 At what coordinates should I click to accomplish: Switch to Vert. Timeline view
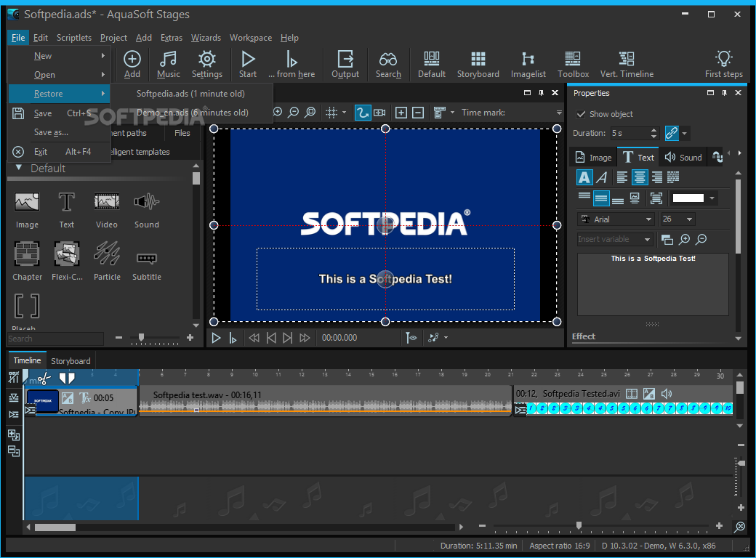(627, 64)
